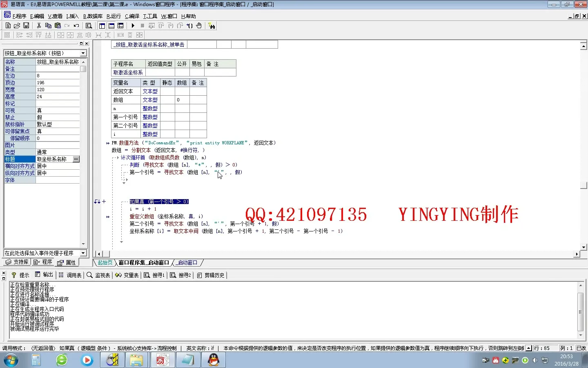Click the 宽度 property value field 120
The width and height of the screenshot is (588, 368).
click(57, 90)
